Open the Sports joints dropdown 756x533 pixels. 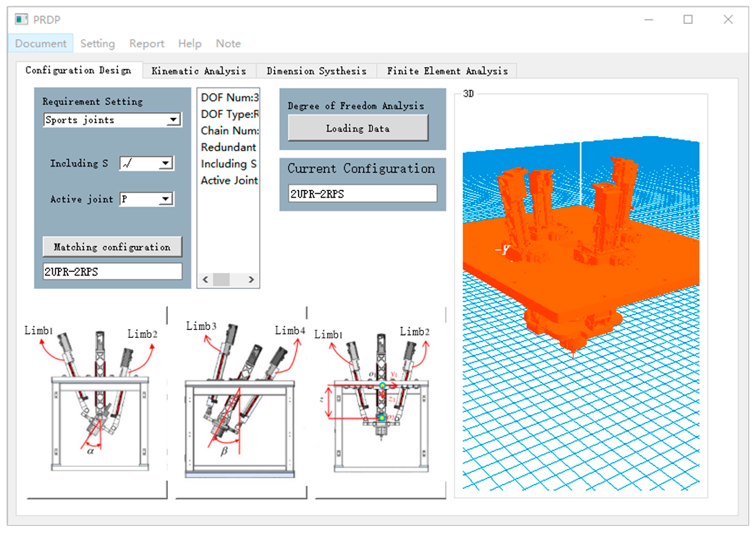[173, 120]
